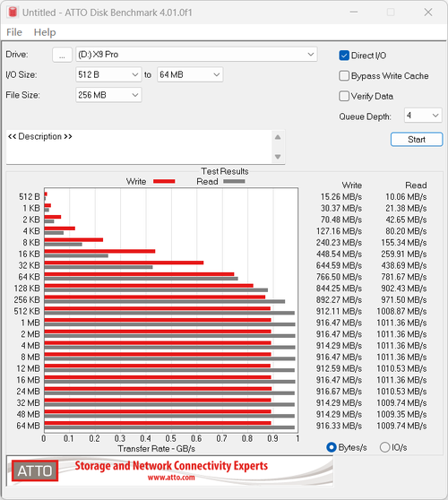Enable the Verify Data checkbox

[x=344, y=96]
